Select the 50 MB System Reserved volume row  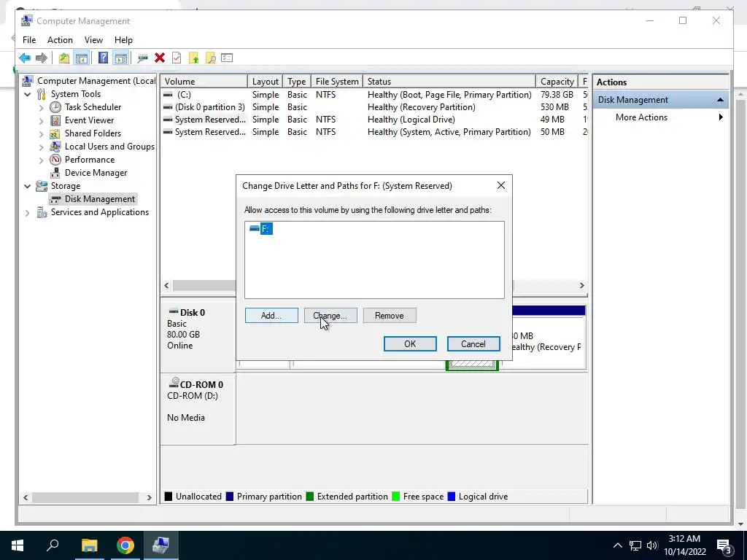click(x=374, y=132)
